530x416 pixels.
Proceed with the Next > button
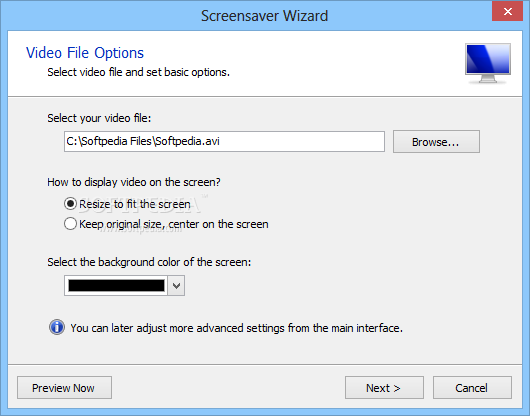coord(384,388)
